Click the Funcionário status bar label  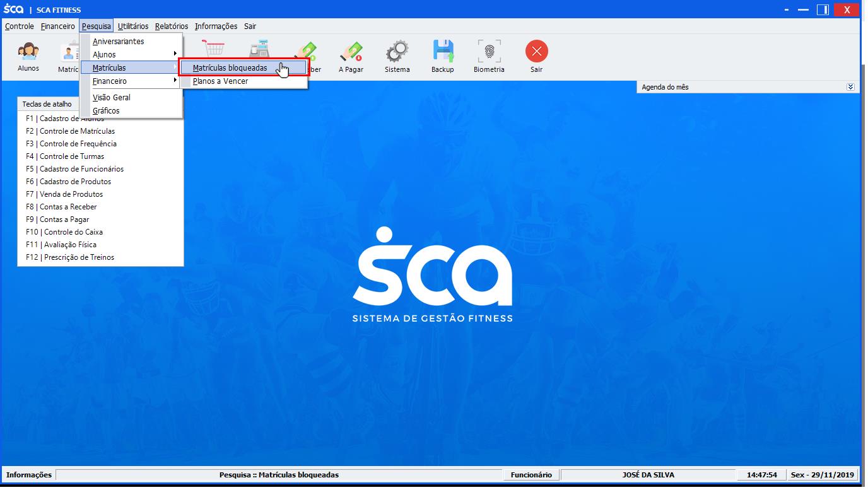point(531,475)
